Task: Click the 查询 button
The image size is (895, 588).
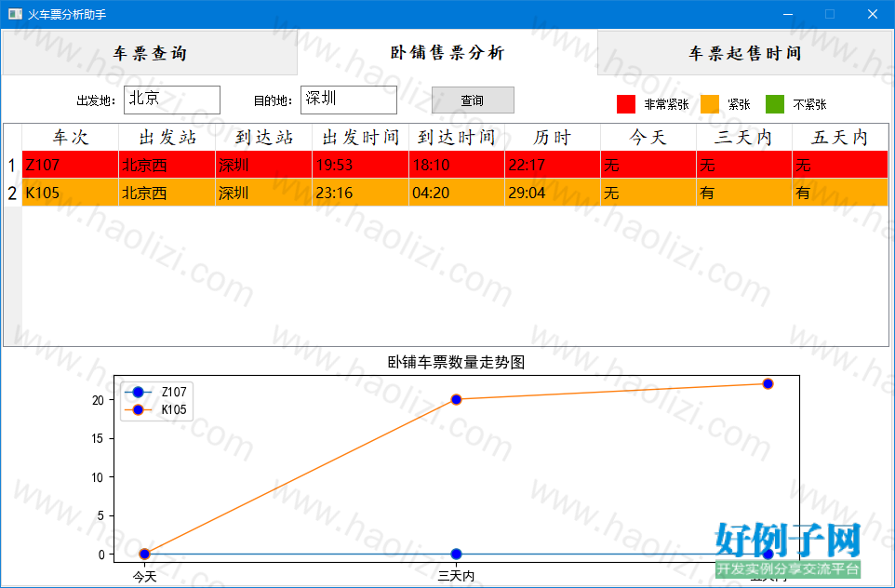Action: (473, 100)
